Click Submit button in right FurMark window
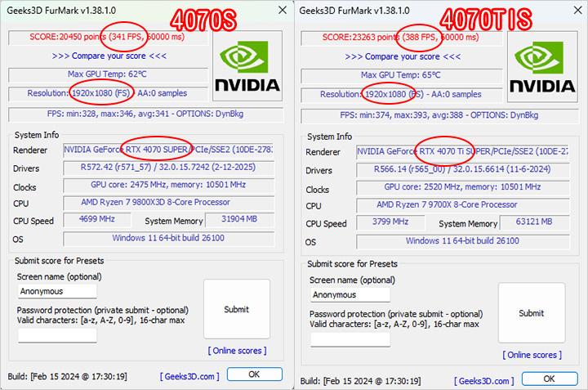 pos(532,312)
